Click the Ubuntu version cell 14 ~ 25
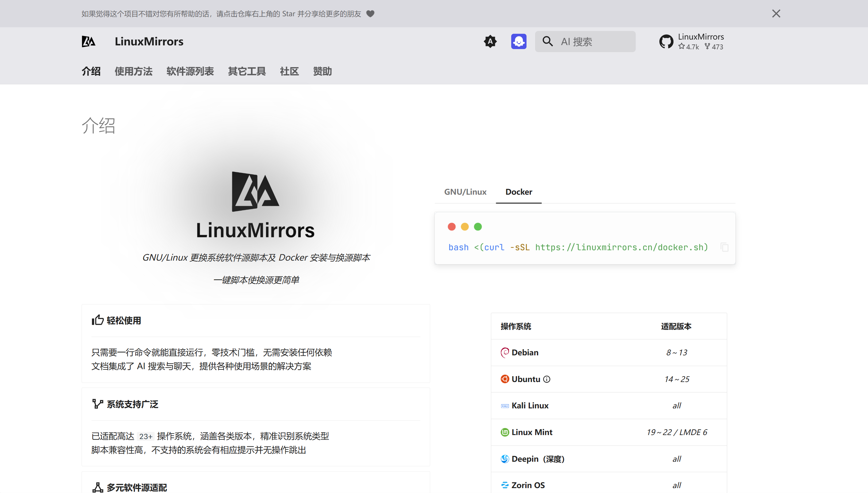Image resolution: width=868 pixels, height=493 pixels. click(677, 379)
